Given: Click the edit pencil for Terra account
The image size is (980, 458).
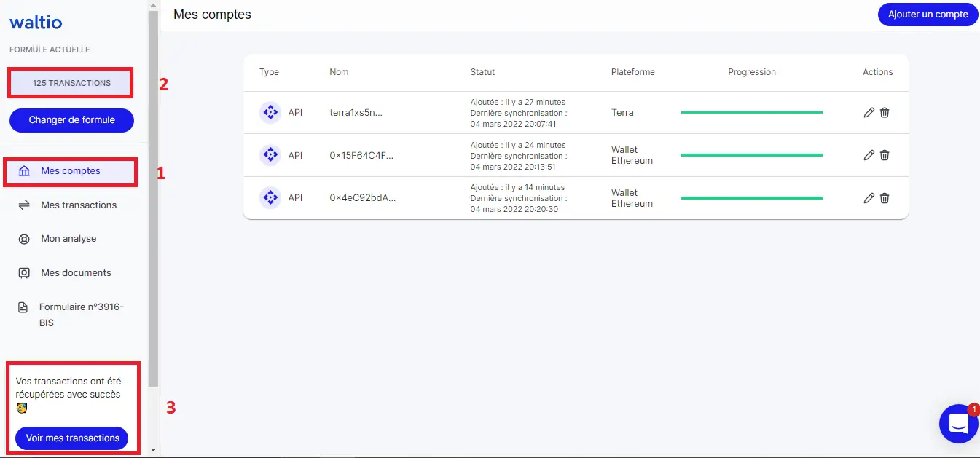Looking at the screenshot, I should point(869,113).
